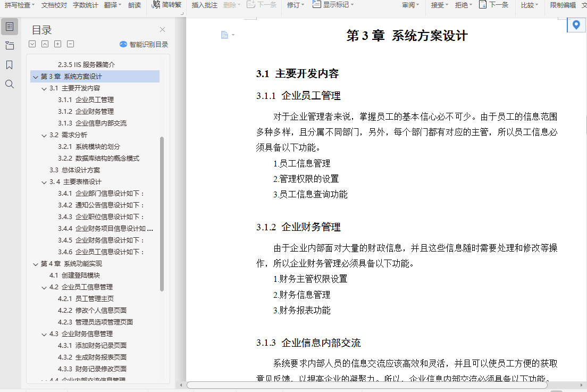The width and height of the screenshot is (587, 392).
Task: Click document title 第3章 系统方案设计
Action: [407, 36]
